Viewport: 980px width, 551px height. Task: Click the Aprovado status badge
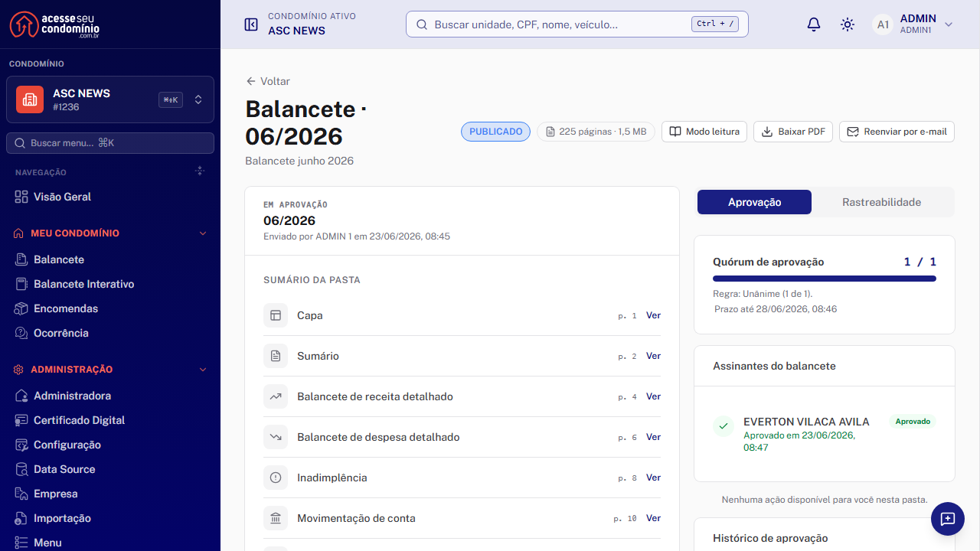(913, 422)
